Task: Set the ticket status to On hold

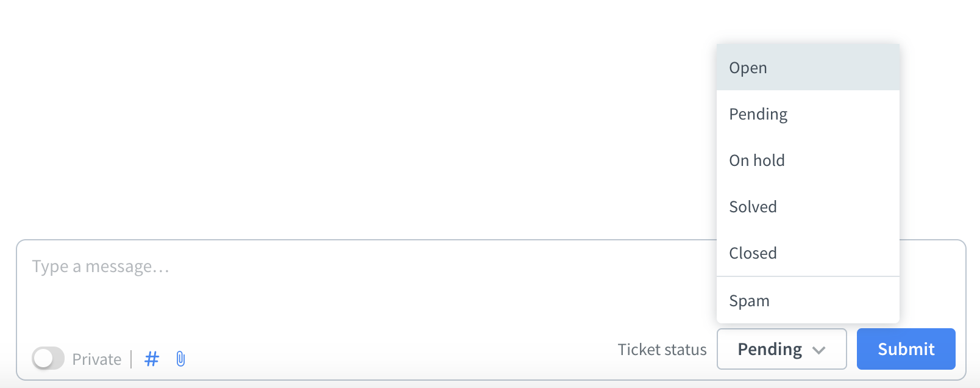Action: [808, 160]
